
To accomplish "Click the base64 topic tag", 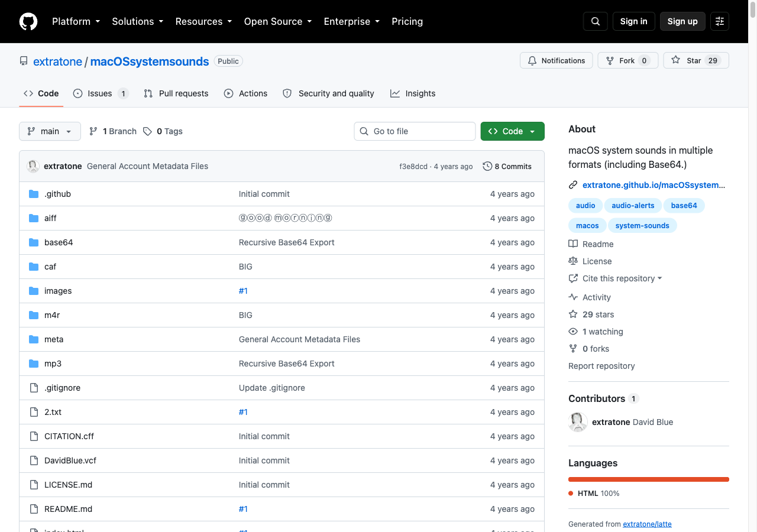I will click(684, 206).
